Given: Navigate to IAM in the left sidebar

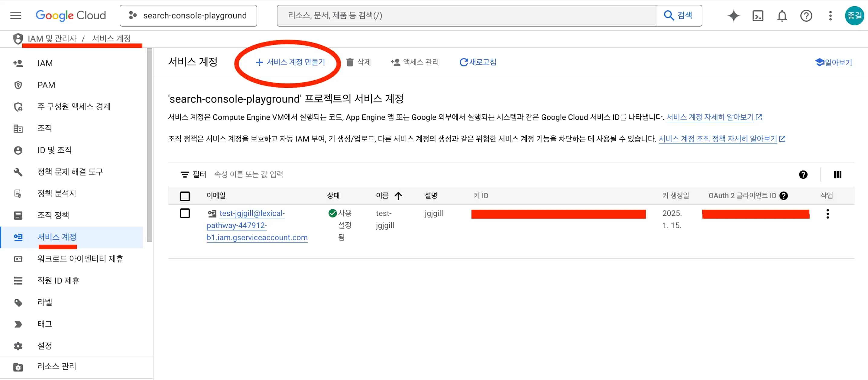Looking at the screenshot, I should 45,63.
